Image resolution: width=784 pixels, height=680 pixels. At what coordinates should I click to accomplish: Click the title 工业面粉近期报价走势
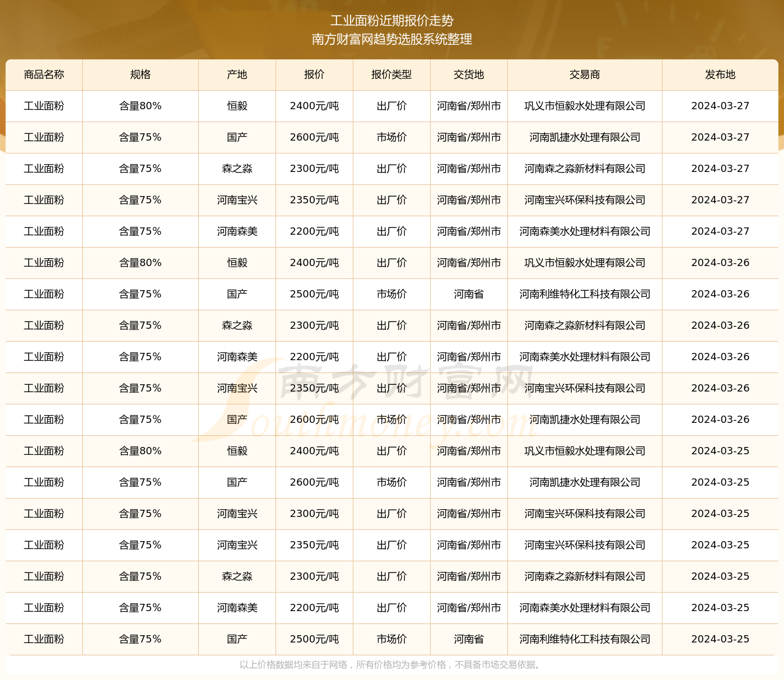click(x=392, y=21)
